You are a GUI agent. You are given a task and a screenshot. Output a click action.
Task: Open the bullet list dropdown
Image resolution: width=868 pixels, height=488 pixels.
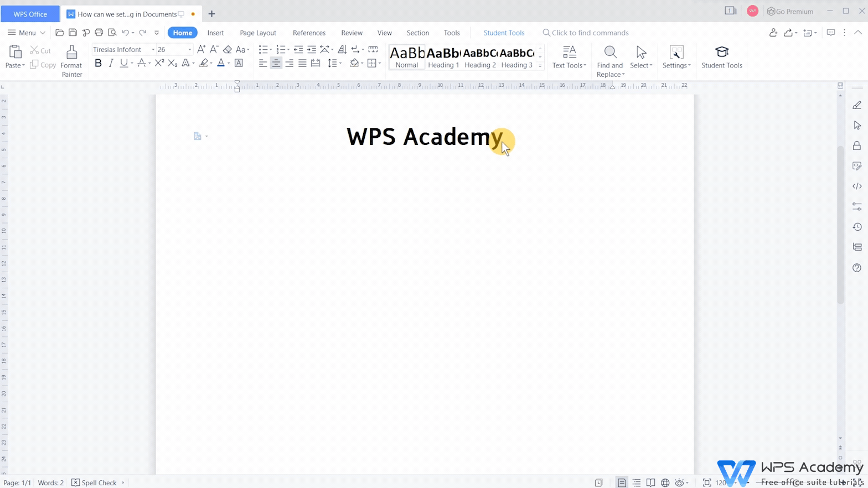pyautogui.click(x=271, y=49)
